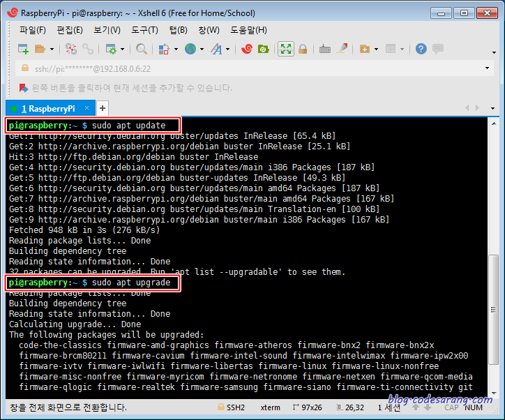
Task: Click 'Calculating upgrade... Done' line
Action: (75, 324)
